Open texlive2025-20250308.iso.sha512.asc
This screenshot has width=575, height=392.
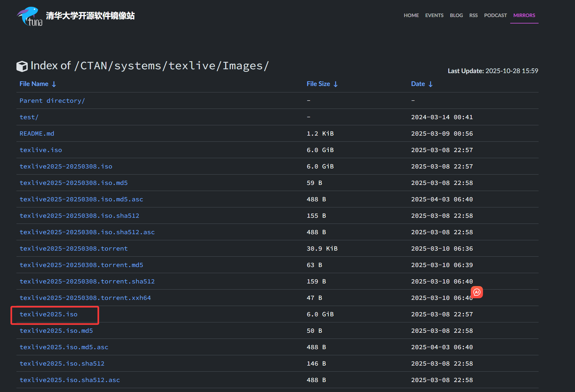87,232
